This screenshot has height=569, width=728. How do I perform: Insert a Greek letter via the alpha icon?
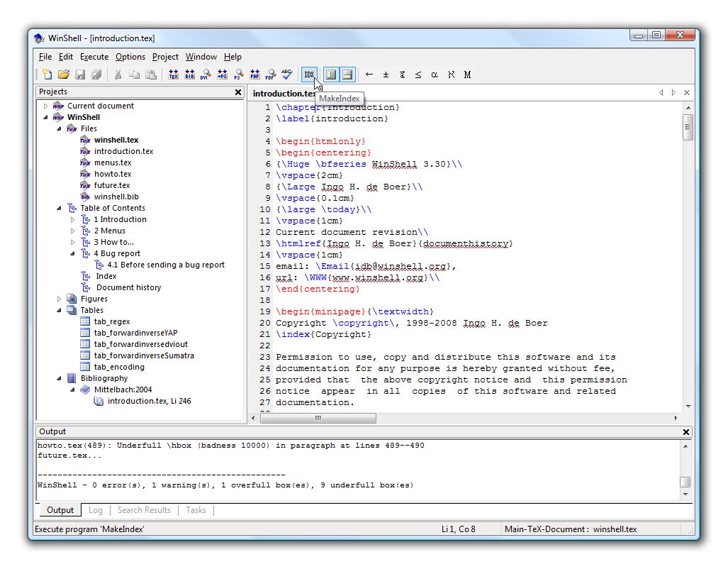pyautogui.click(x=434, y=74)
